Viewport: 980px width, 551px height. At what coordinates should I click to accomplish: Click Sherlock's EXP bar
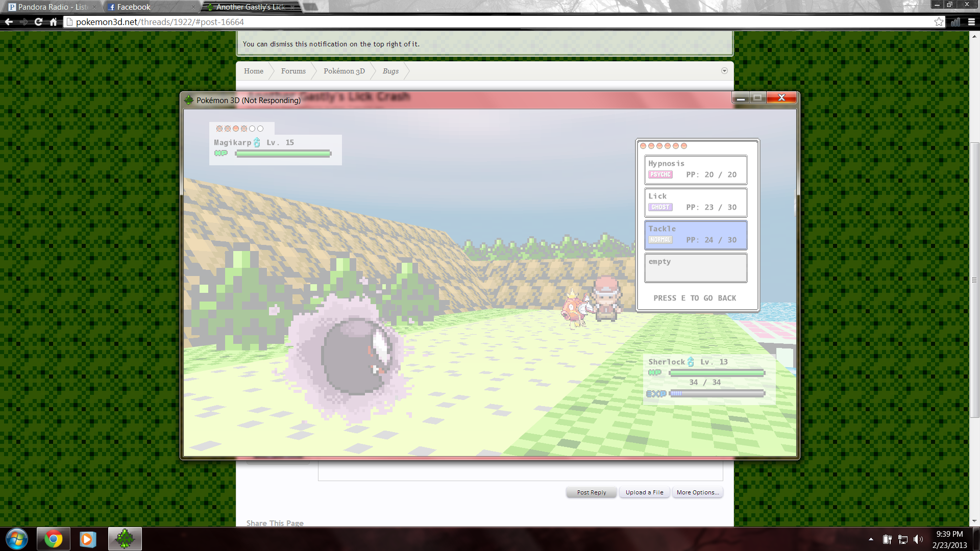[717, 393]
